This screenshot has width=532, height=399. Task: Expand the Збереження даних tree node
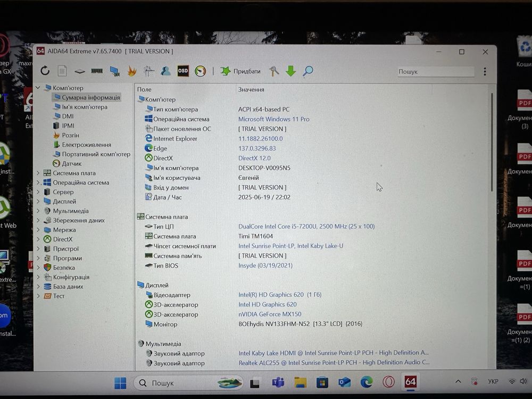(x=38, y=220)
